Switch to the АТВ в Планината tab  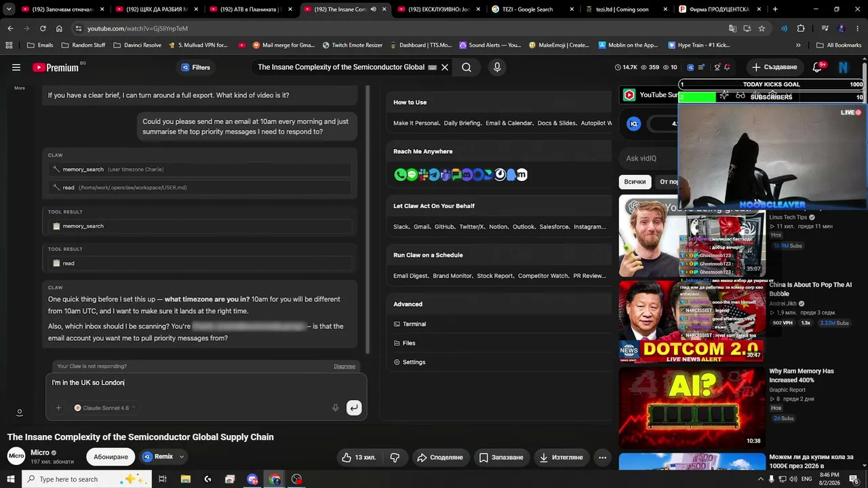(x=251, y=9)
